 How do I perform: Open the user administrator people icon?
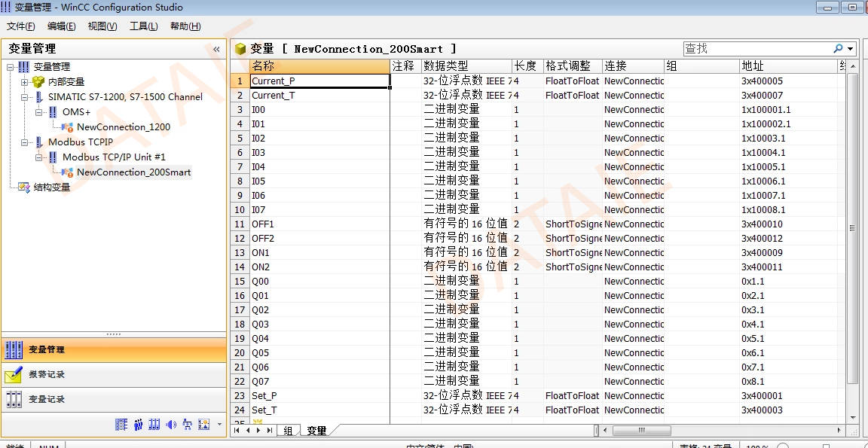click(138, 424)
